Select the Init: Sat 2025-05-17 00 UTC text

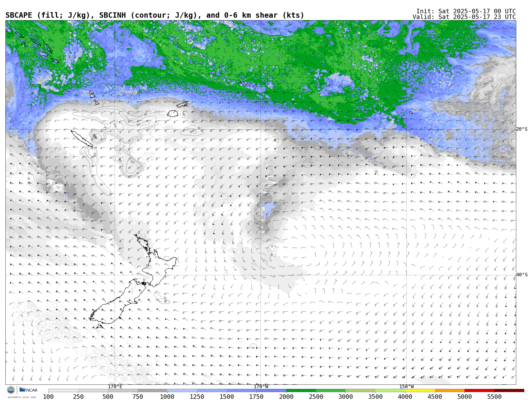pyautogui.click(x=466, y=11)
